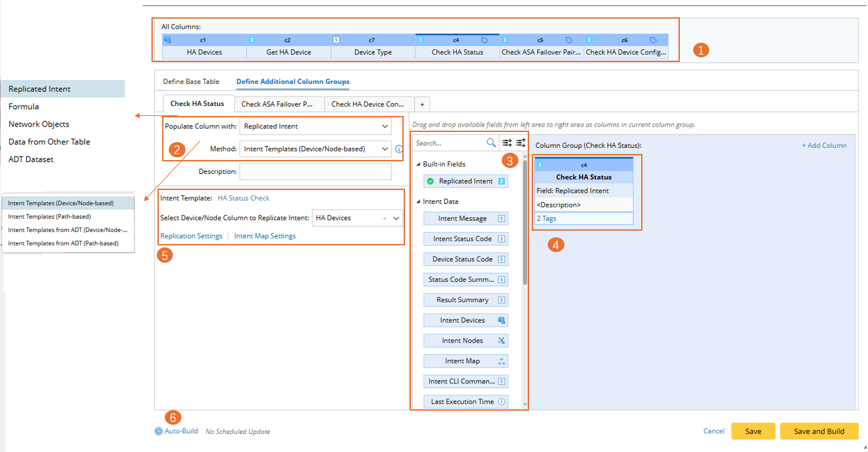Select the Status Code Summ... field
Viewport: 868px width, 452px height.
click(466, 279)
